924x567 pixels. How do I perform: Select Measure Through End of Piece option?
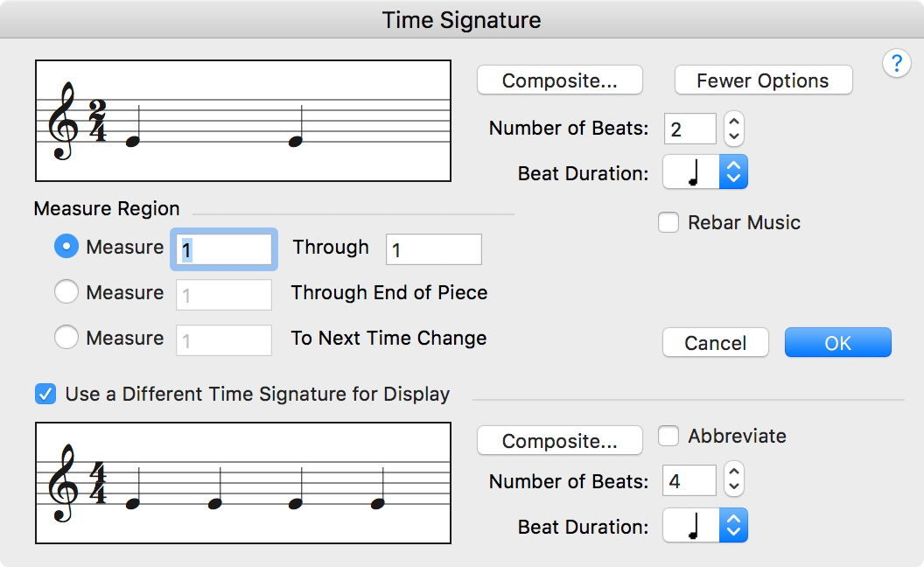tap(66, 293)
